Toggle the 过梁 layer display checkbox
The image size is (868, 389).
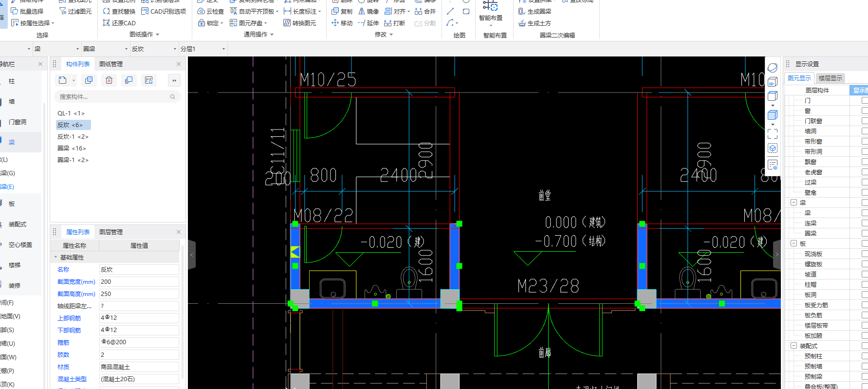pyautogui.click(x=865, y=182)
